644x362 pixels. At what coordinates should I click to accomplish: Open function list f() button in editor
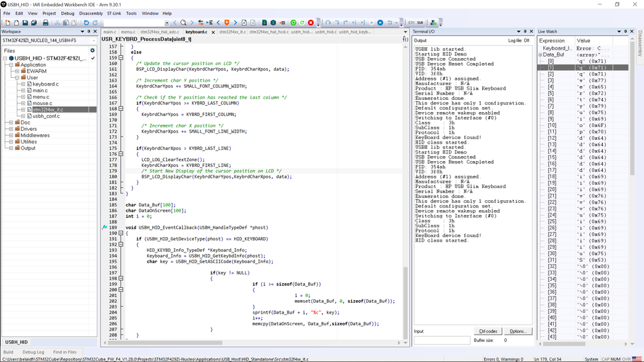pyautogui.click(x=405, y=39)
